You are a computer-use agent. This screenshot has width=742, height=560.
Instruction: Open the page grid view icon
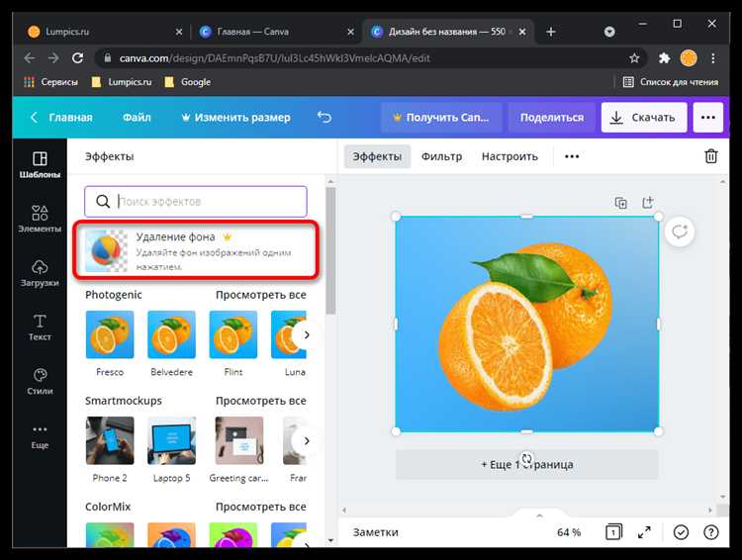(x=613, y=532)
